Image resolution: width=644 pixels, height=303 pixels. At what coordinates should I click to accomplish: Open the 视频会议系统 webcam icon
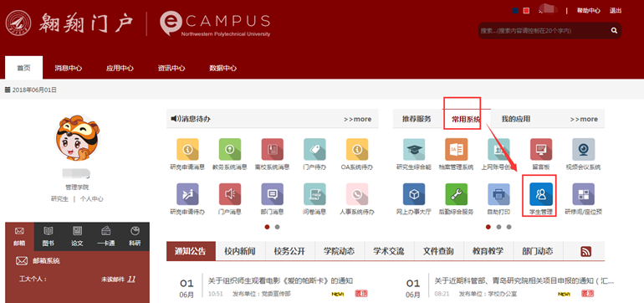tap(583, 149)
